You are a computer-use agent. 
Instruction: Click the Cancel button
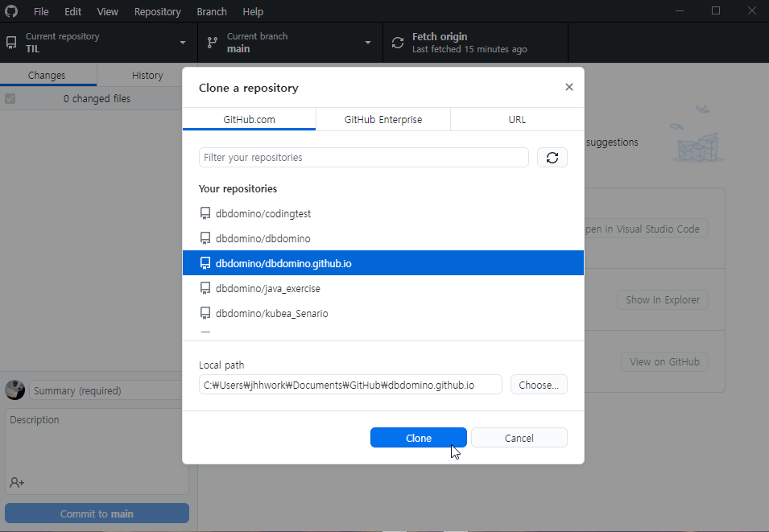[x=519, y=438]
